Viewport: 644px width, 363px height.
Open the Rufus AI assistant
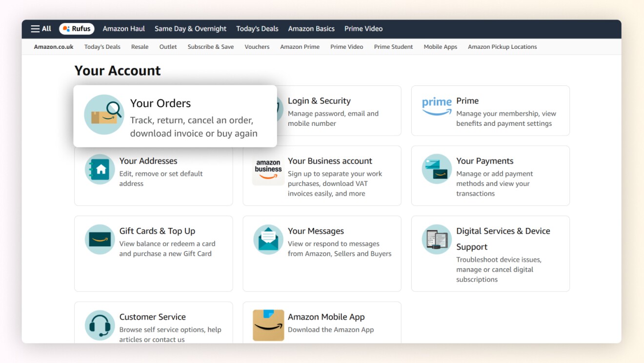(76, 28)
